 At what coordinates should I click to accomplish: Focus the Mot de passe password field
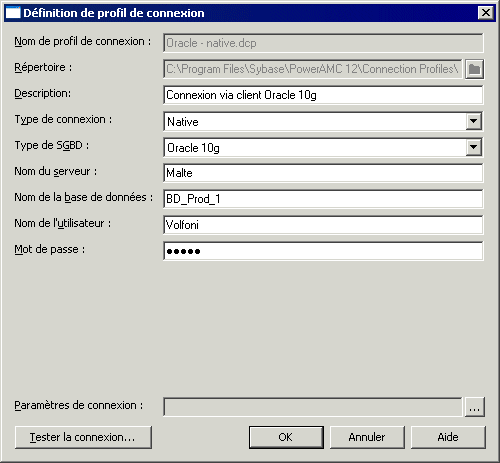[323, 251]
